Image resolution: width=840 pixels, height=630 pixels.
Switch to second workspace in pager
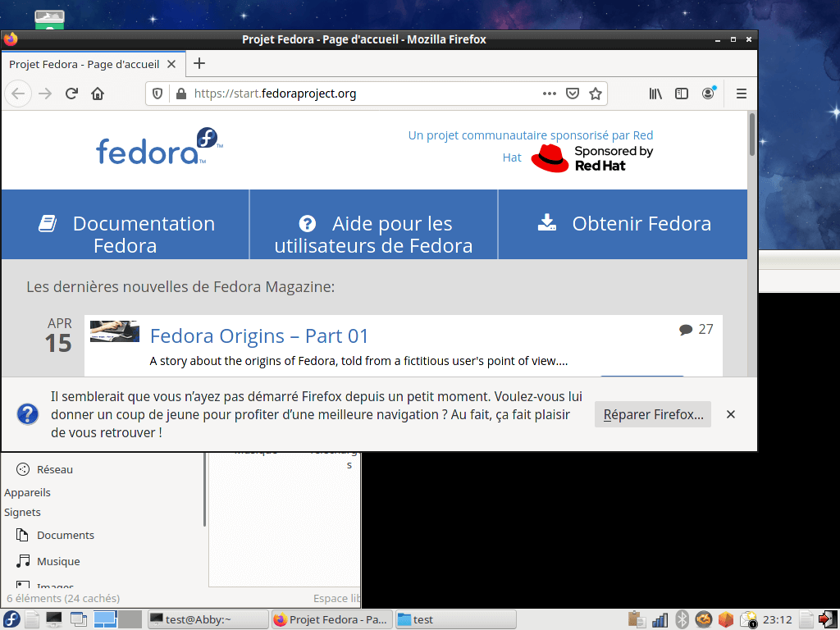[x=130, y=619]
